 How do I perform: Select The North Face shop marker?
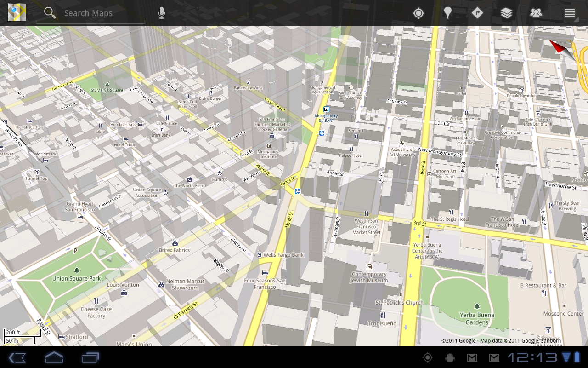(189, 179)
